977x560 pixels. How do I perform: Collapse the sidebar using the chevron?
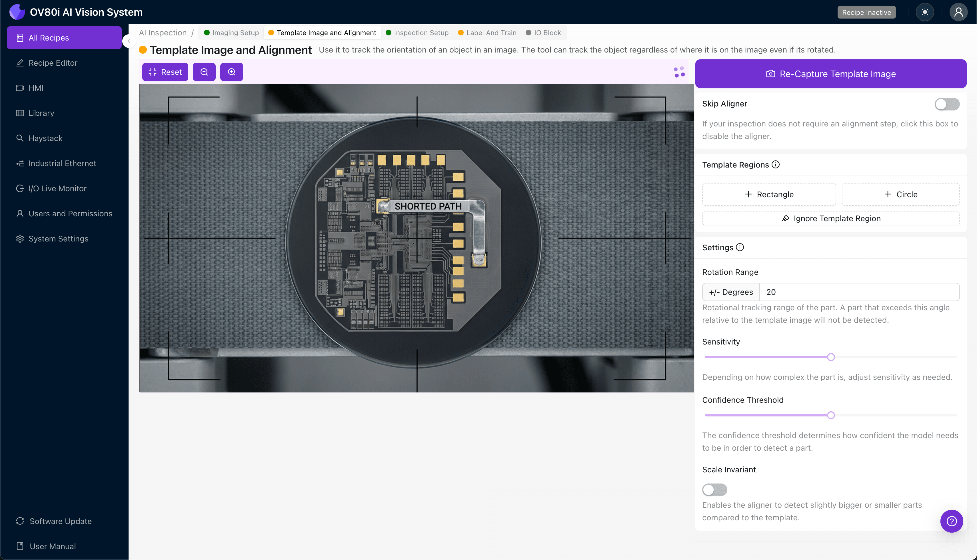(129, 41)
